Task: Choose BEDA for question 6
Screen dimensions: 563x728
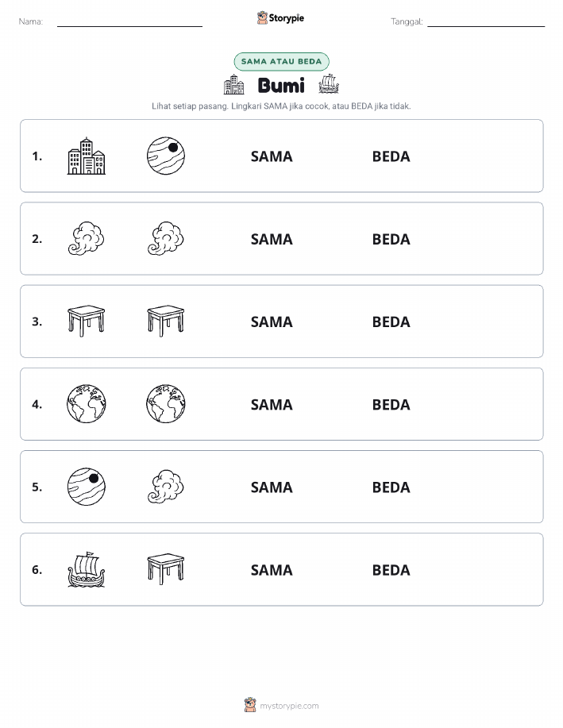Action: pos(391,570)
